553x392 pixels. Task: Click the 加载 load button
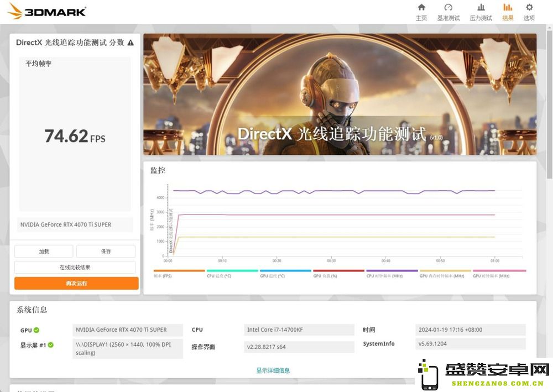[x=44, y=252]
